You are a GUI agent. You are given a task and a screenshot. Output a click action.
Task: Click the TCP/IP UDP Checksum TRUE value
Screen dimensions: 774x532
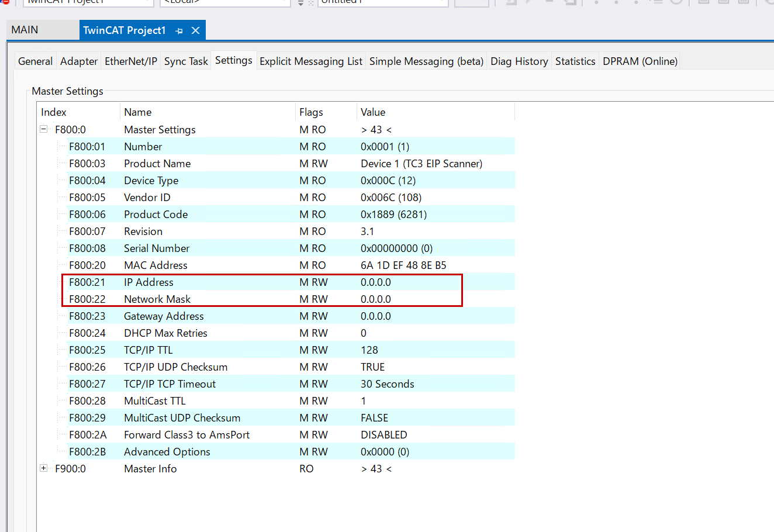(x=373, y=367)
